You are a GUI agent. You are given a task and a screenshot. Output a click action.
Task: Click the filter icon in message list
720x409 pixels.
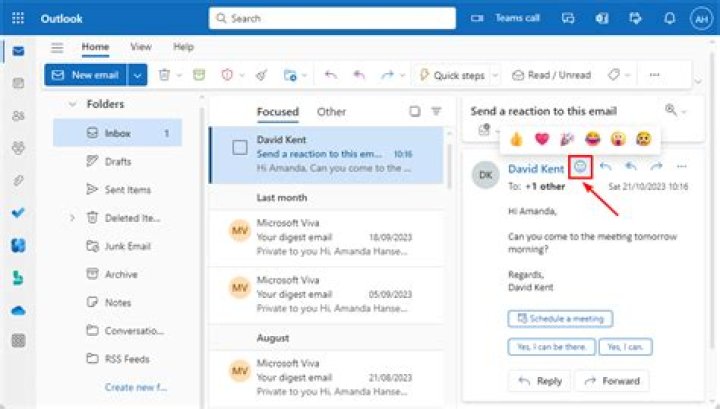436,112
